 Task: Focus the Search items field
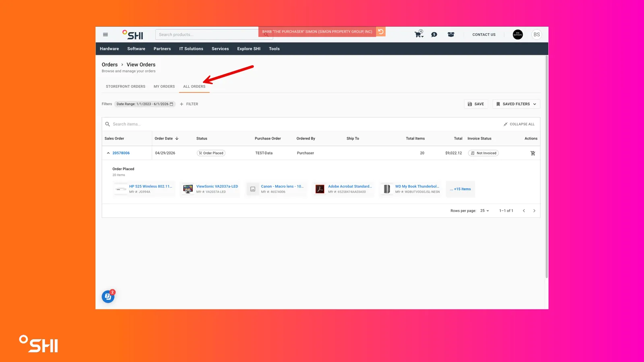click(302, 124)
